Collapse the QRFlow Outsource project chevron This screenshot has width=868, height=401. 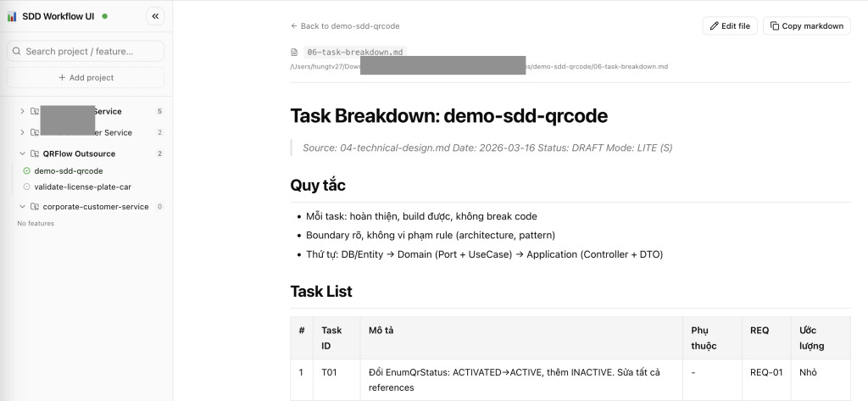[22, 153]
